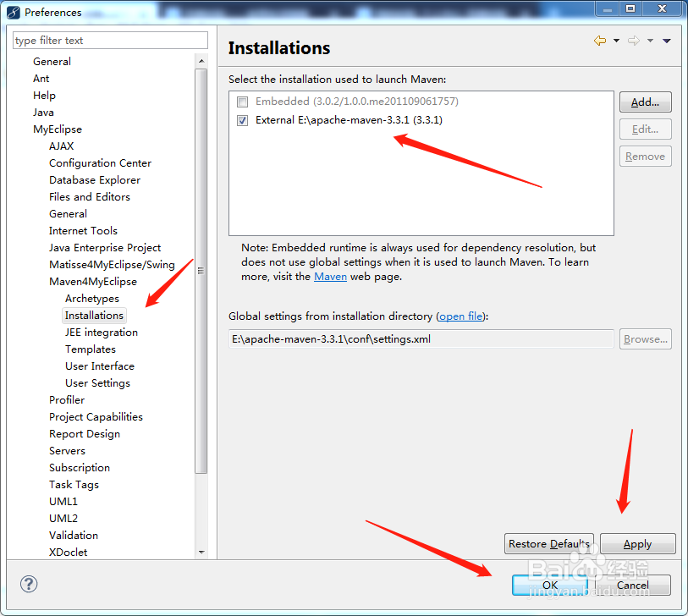Image resolution: width=688 pixels, height=616 pixels.
Task: Click Restore Defaults button
Action: (x=549, y=544)
